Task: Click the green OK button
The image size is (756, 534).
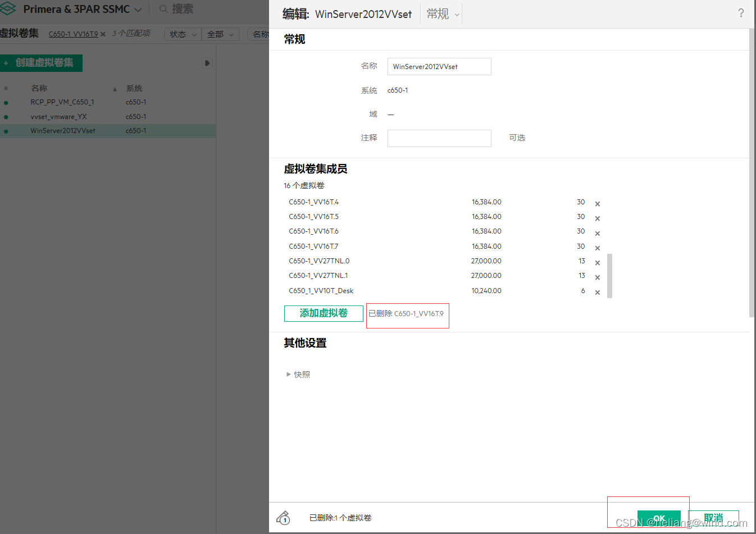Action: click(659, 518)
